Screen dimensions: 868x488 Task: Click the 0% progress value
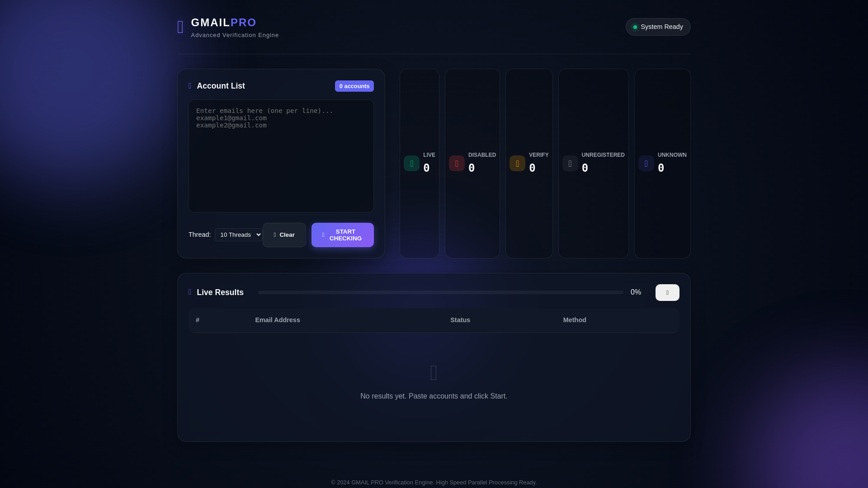pyautogui.click(x=636, y=292)
